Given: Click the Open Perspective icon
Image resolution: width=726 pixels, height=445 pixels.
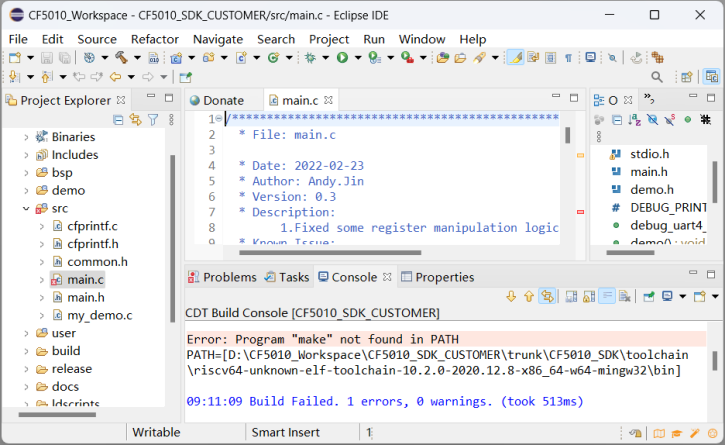Looking at the screenshot, I should [687, 77].
